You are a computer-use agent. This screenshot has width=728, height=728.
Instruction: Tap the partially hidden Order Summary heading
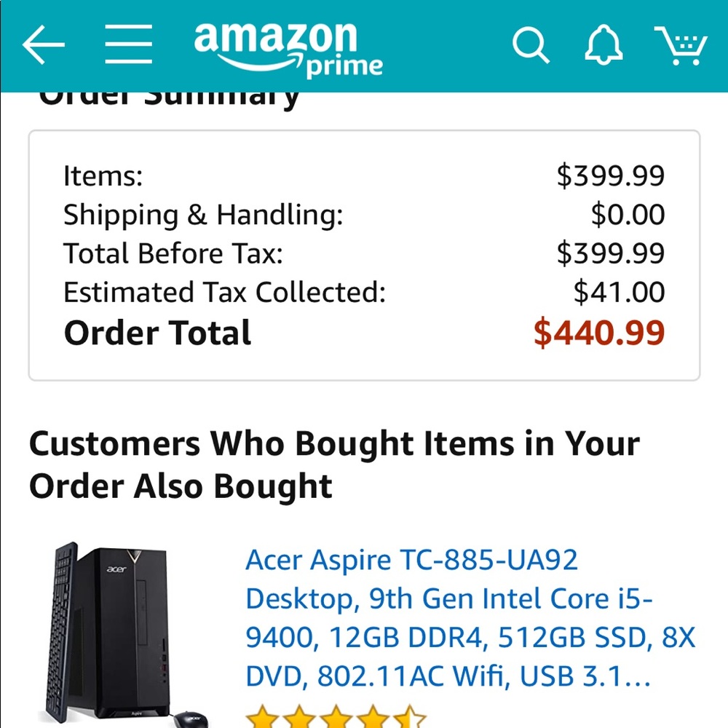pos(169,100)
